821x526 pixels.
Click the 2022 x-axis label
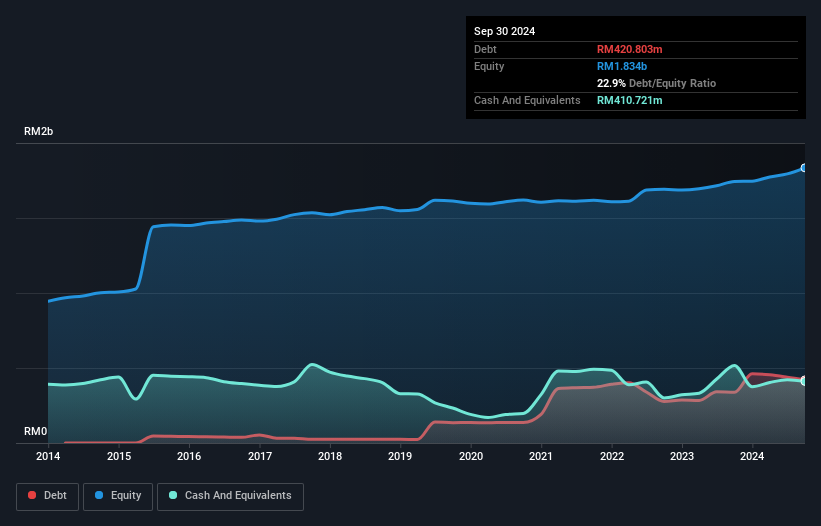click(612, 456)
